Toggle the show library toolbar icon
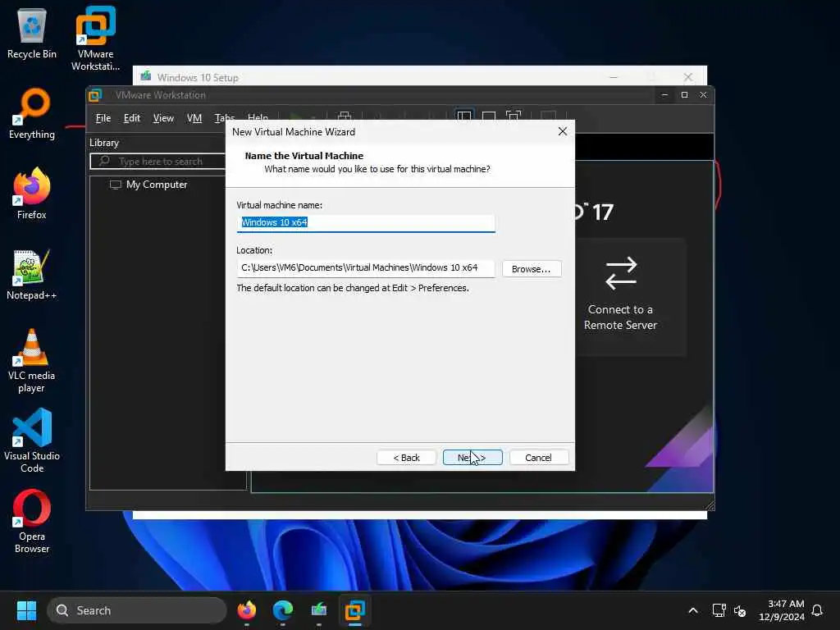Viewport: 840px width, 630px height. pyautogui.click(x=464, y=116)
